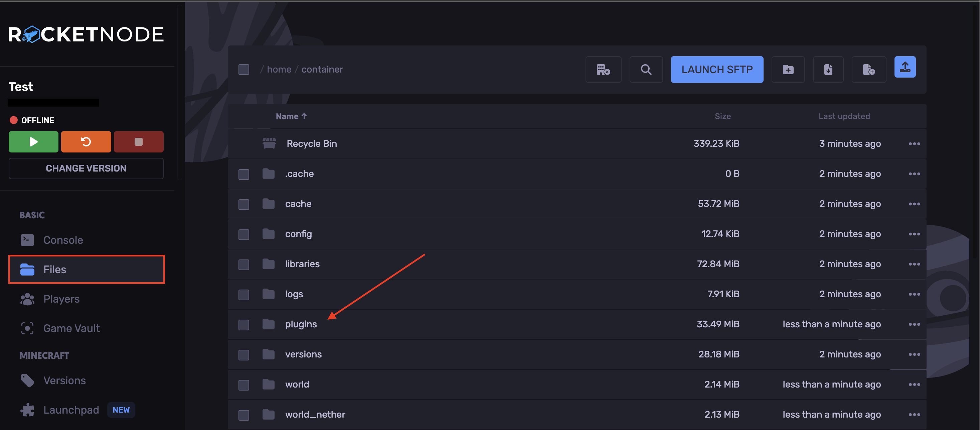
Task: Open Console in the sidebar
Action: [x=63, y=240]
